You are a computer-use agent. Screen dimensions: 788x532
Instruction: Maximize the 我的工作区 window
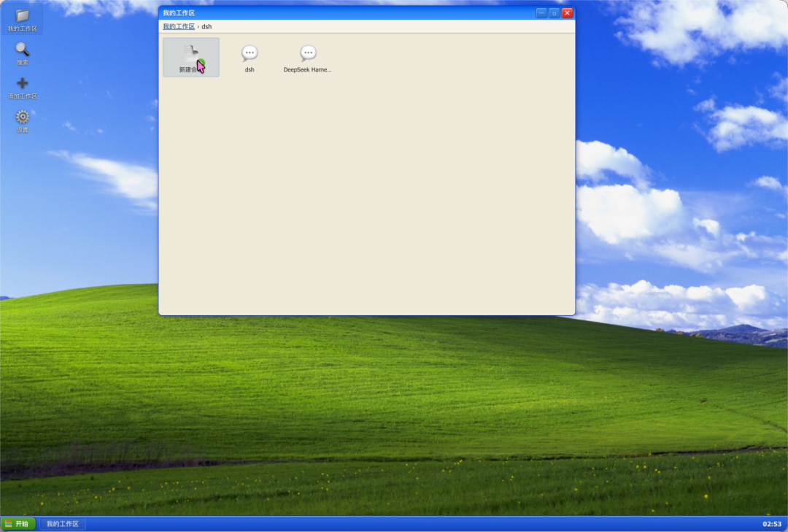[555, 13]
